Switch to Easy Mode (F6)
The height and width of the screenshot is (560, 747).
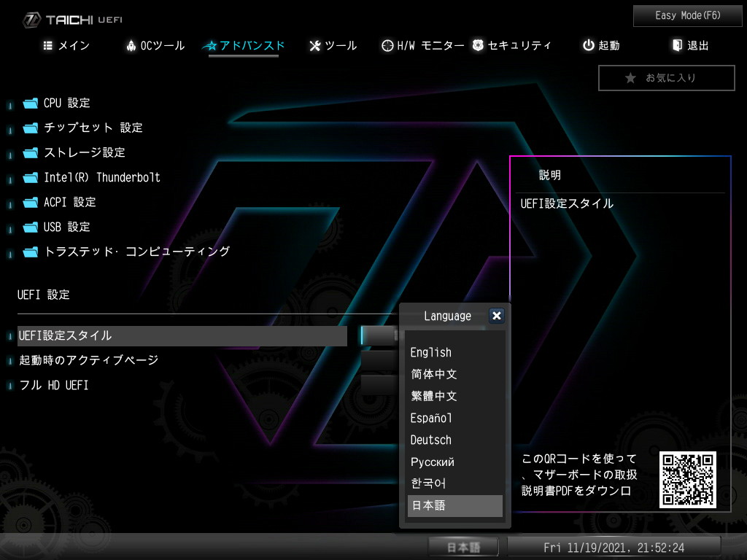point(687,16)
